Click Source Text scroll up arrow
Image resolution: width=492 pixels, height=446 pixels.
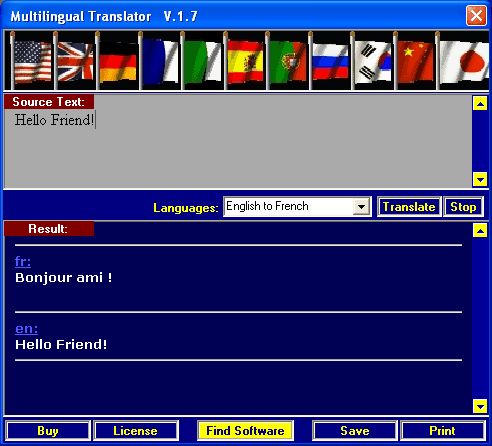point(480,104)
